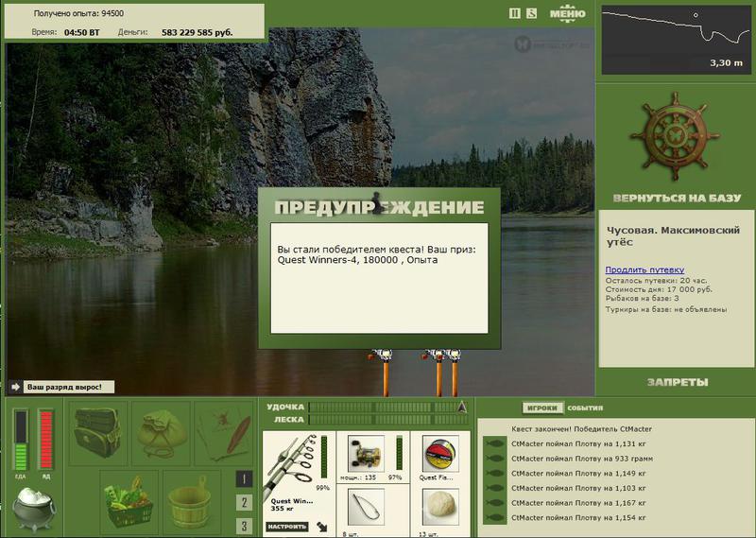This screenshot has width=756, height=538.
Task: Click the money value '583 229 585 руб.'
Action: [x=198, y=32]
